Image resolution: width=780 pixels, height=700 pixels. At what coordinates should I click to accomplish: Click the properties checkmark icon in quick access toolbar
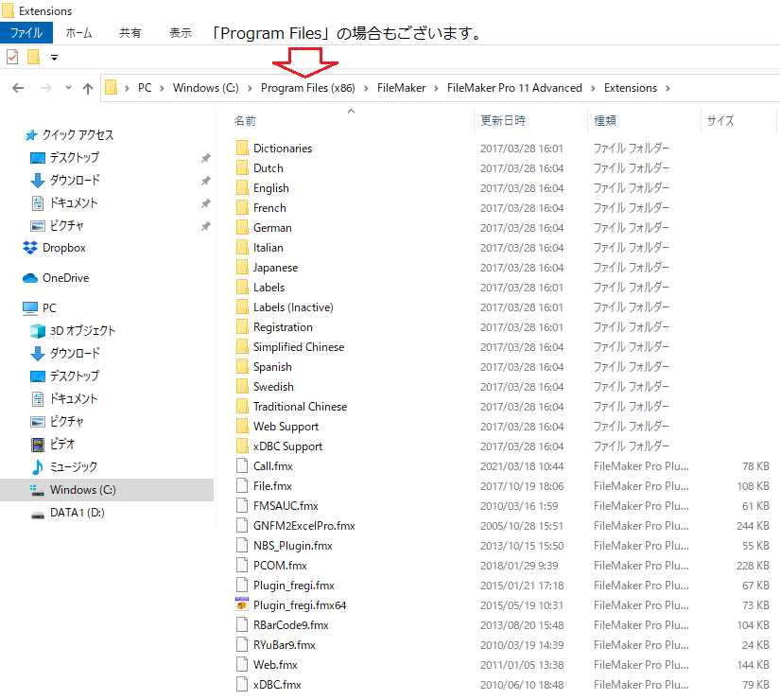point(12,58)
